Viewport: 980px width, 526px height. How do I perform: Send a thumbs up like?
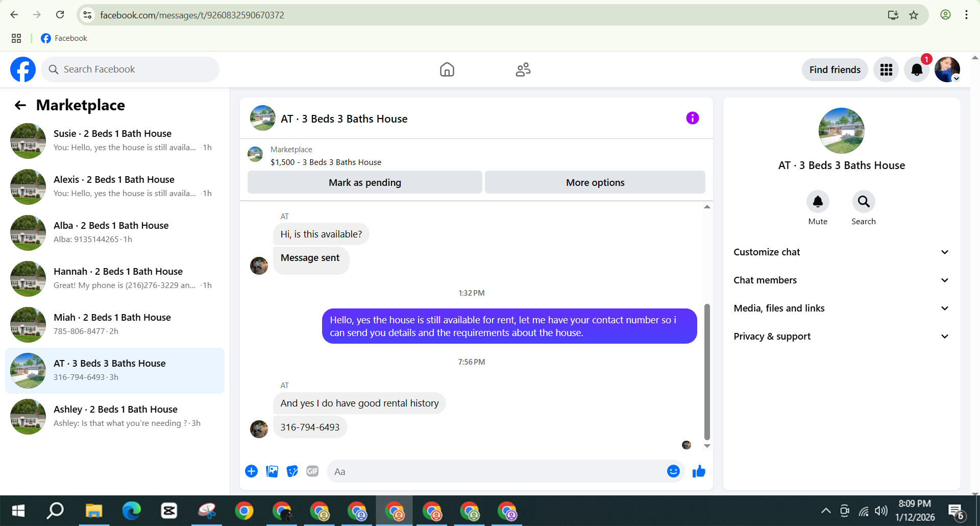pos(699,471)
